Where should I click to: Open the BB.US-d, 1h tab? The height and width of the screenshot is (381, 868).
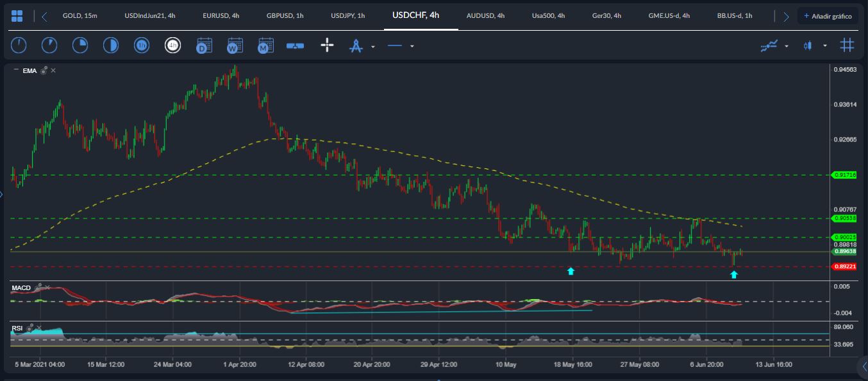(735, 15)
